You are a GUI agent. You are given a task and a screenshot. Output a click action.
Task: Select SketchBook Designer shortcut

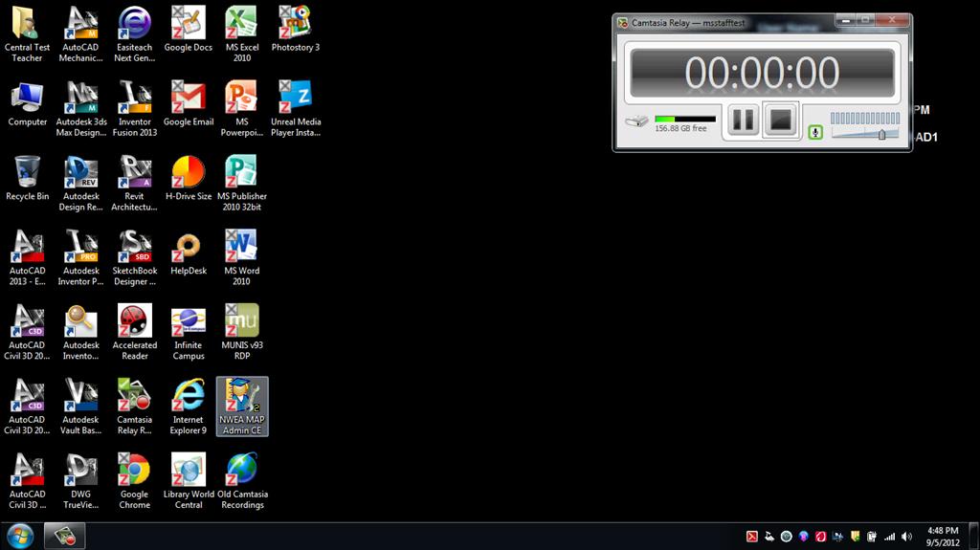coord(134,257)
